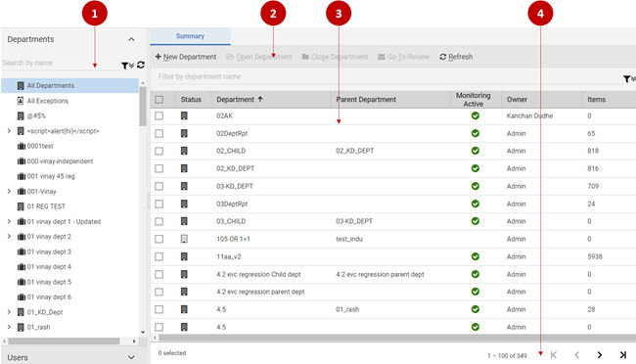Check the box for 02DeptRpt row
Image resolution: width=636 pixels, height=364 pixels.
[x=159, y=133]
